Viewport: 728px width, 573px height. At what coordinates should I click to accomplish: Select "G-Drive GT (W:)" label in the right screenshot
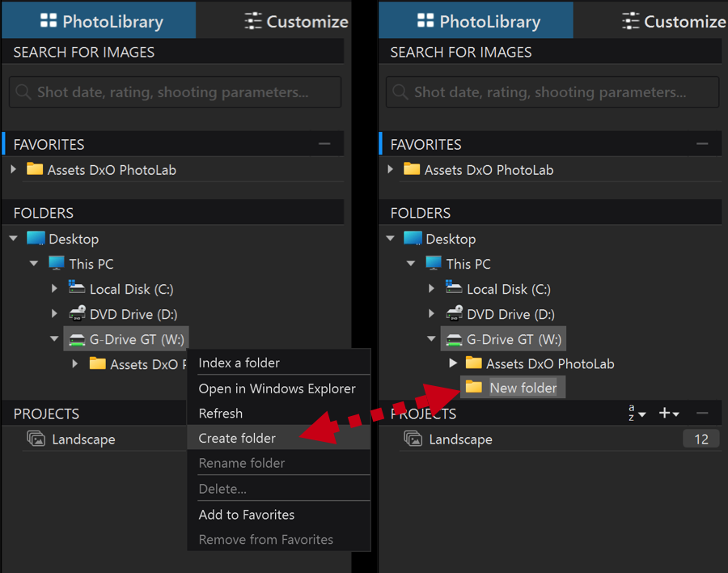pos(514,339)
